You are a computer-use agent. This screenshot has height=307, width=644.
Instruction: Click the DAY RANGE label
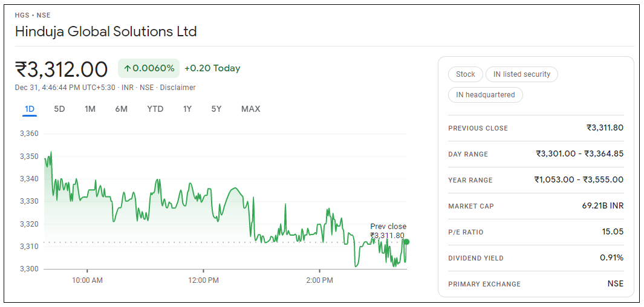coord(468,154)
